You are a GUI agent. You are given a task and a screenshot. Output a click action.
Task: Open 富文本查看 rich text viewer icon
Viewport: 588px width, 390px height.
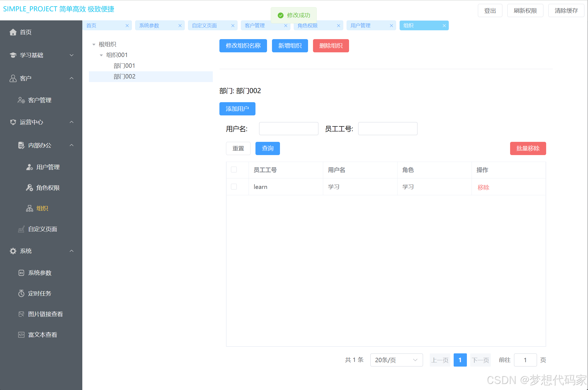coord(21,334)
